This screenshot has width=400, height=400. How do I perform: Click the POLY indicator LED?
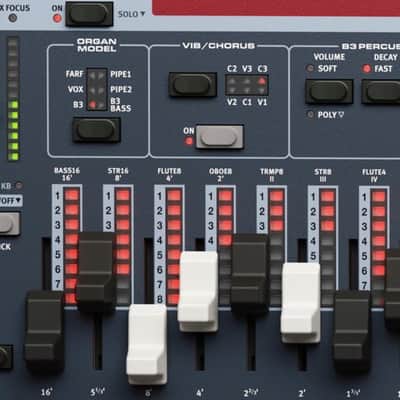[310, 115]
